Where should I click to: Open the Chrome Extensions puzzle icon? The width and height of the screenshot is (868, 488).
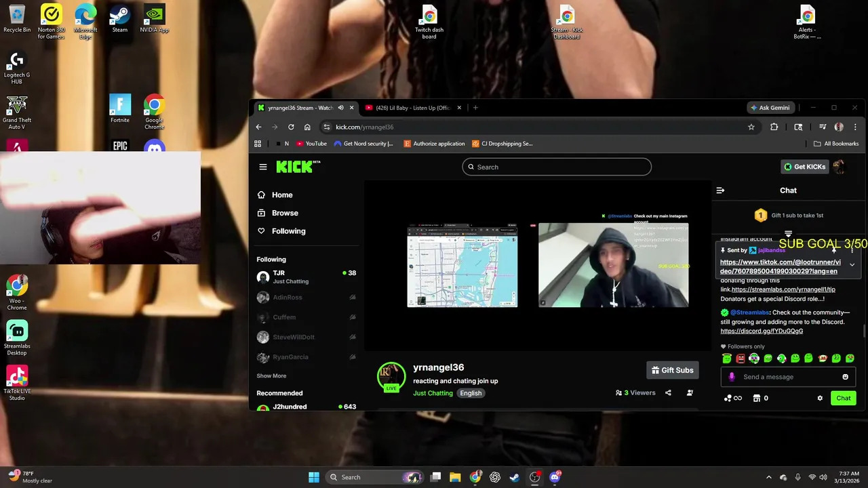774,127
